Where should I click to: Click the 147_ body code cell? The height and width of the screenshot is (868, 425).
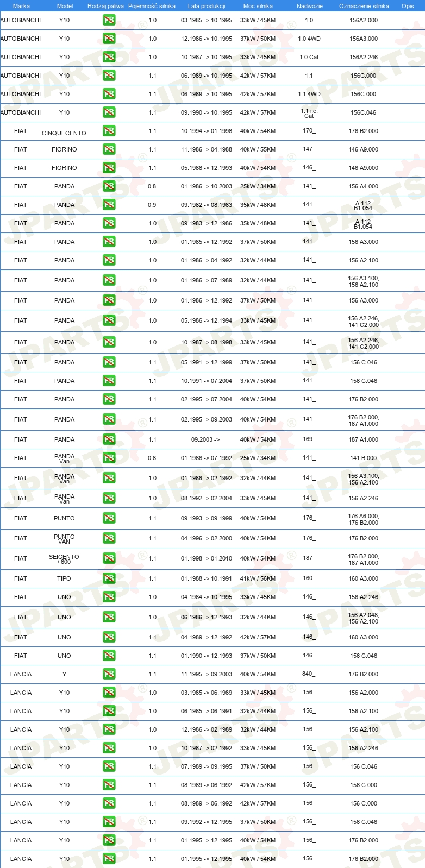pos(309,149)
